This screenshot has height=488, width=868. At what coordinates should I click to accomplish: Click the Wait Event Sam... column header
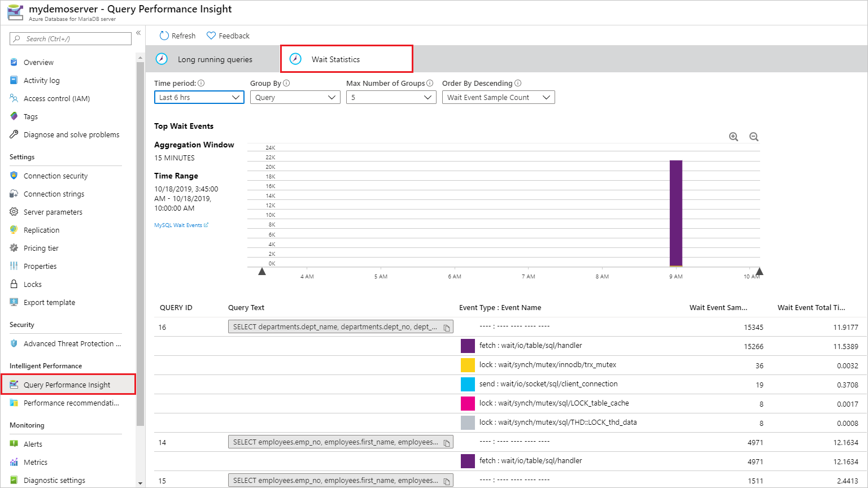coord(718,308)
